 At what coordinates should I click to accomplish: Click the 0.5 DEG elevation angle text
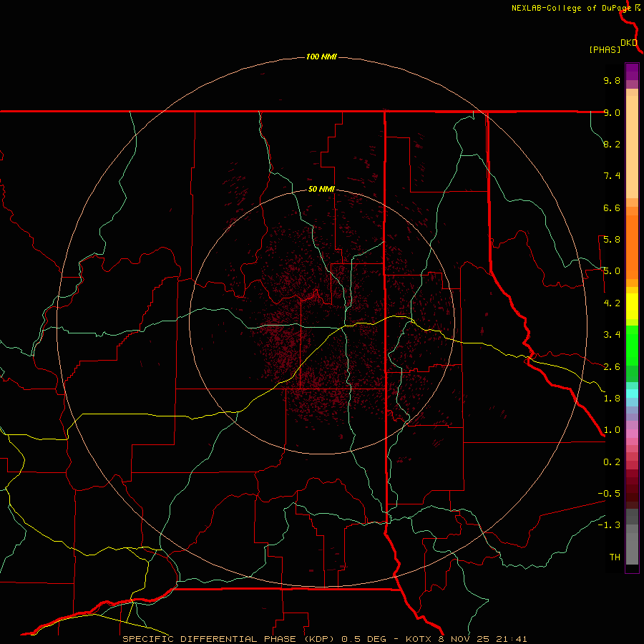pyautogui.click(x=364, y=639)
